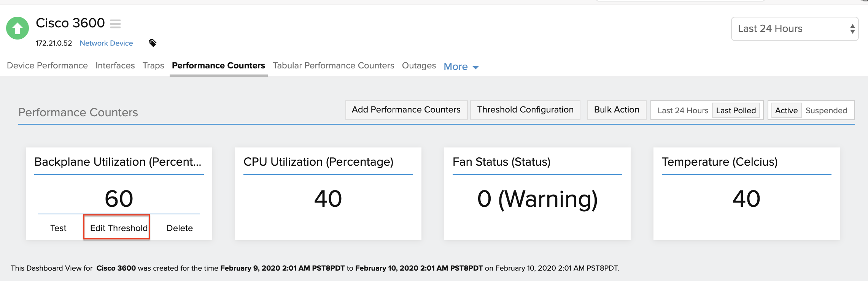
Task: Switch to the Device Performance tab
Action: [47, 66]
